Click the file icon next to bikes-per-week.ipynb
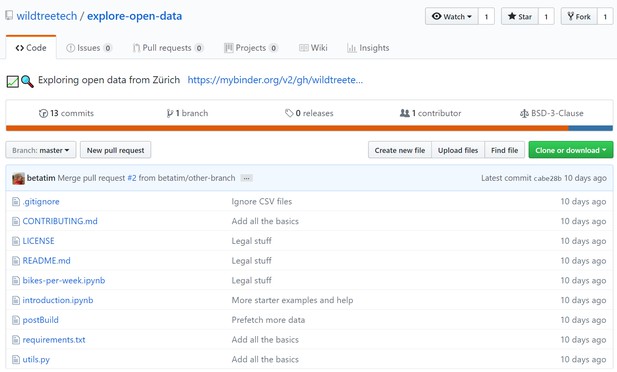This screenshot has height=372, width=617. point(16,280)
